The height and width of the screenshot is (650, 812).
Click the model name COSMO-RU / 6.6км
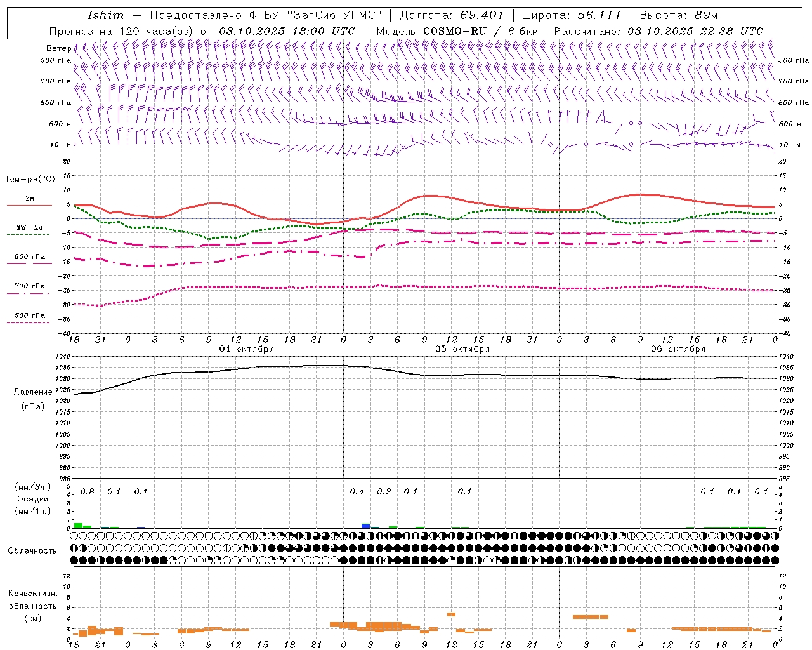pyautogui.click(x=481, y=31)
